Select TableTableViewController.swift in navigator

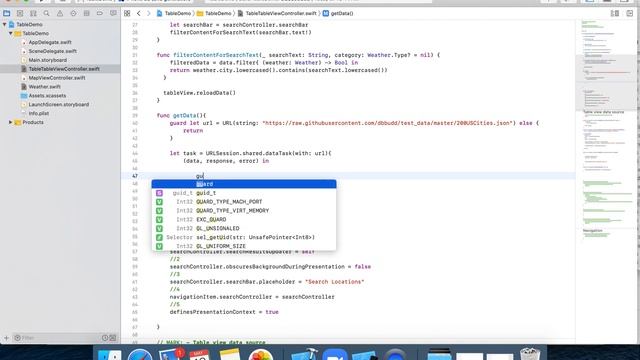60,69
